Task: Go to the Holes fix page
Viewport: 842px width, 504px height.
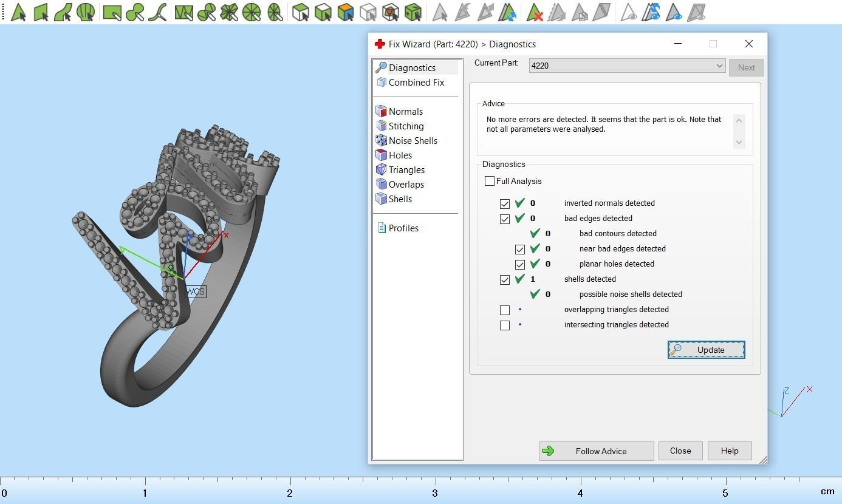Action: pos(400,155)
